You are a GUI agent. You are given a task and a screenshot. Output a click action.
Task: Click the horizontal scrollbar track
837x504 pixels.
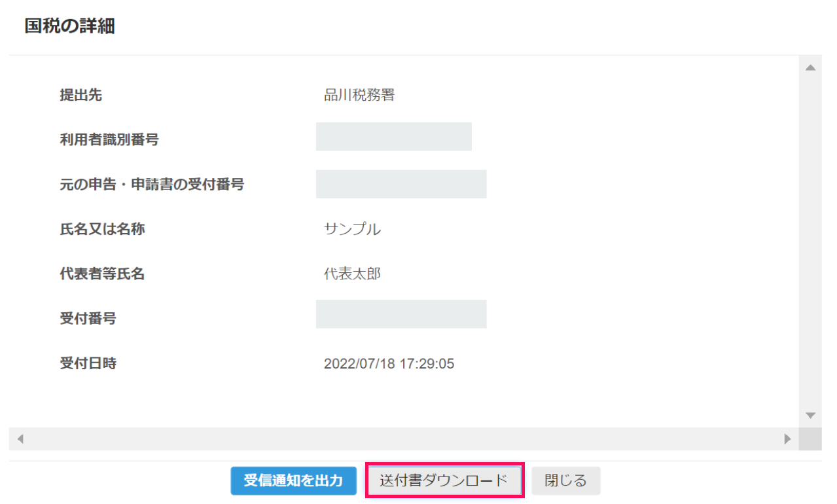pyautogui.click(x=403, y=439)
